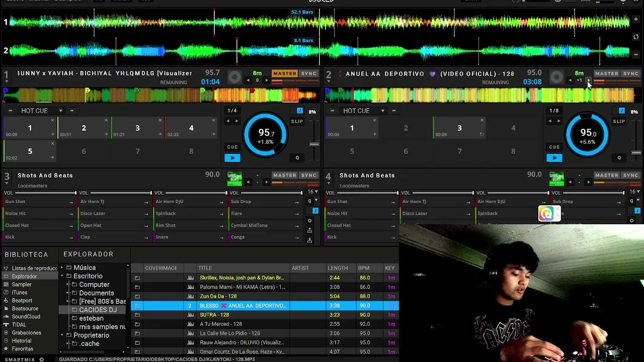Open the 16 dropdown in deck 3 sampler
This screenshot has width=644, height=362.
tap(312, 192)
